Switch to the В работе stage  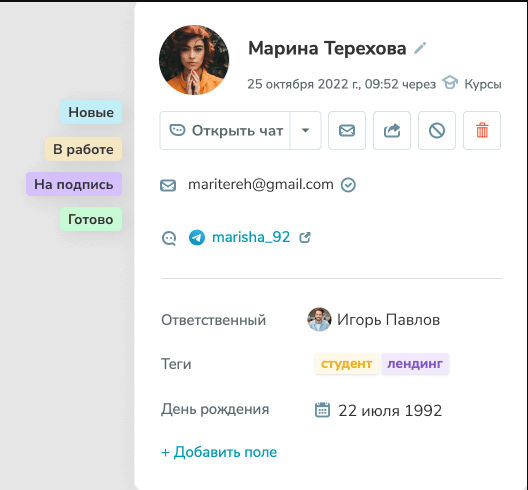click(x=84, y=149)
